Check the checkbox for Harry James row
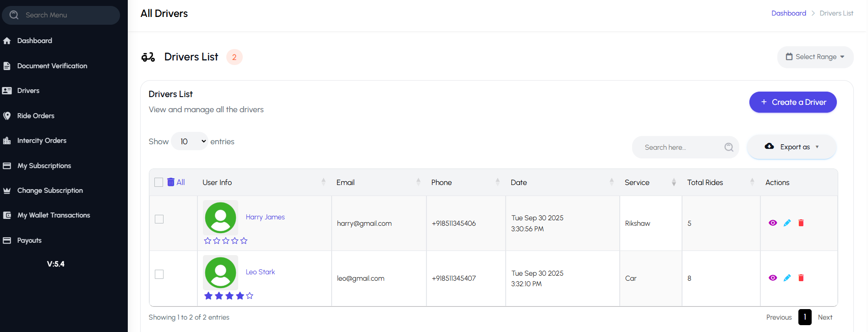Image resolution: width=868 pixels, height=332 pixels. (x=159, y=219)
